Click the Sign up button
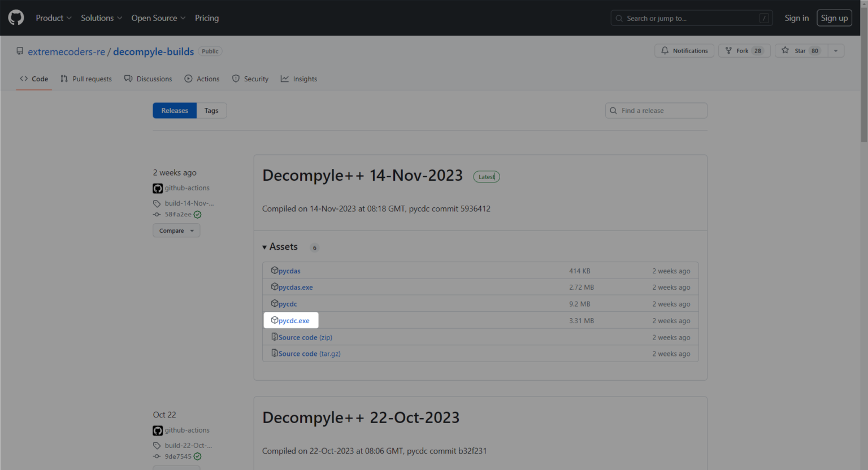 click(x=834, y=18)
